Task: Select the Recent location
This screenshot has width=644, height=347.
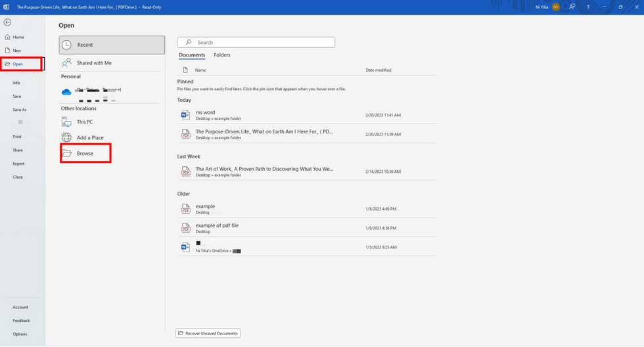Action: click(x=112, y=45)
